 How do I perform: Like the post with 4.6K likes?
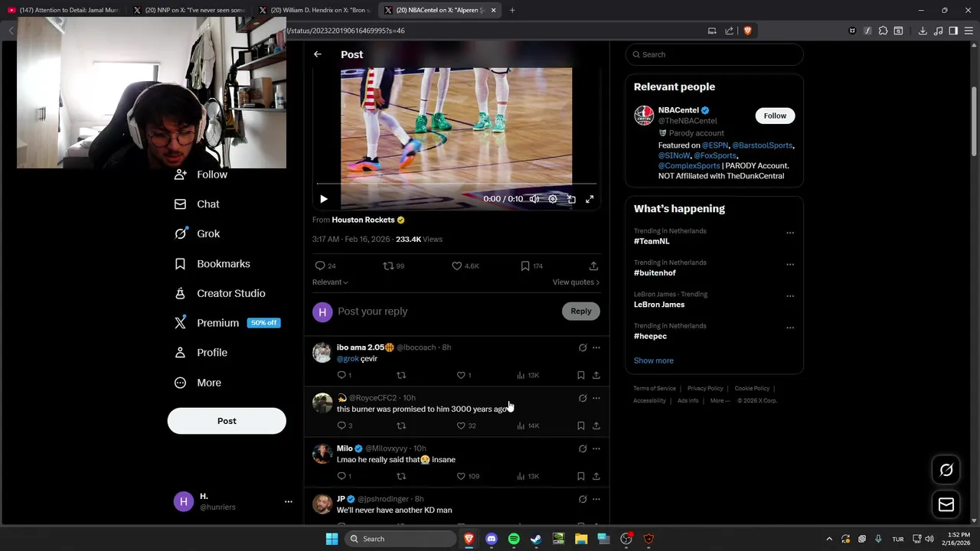pos(465,266)
